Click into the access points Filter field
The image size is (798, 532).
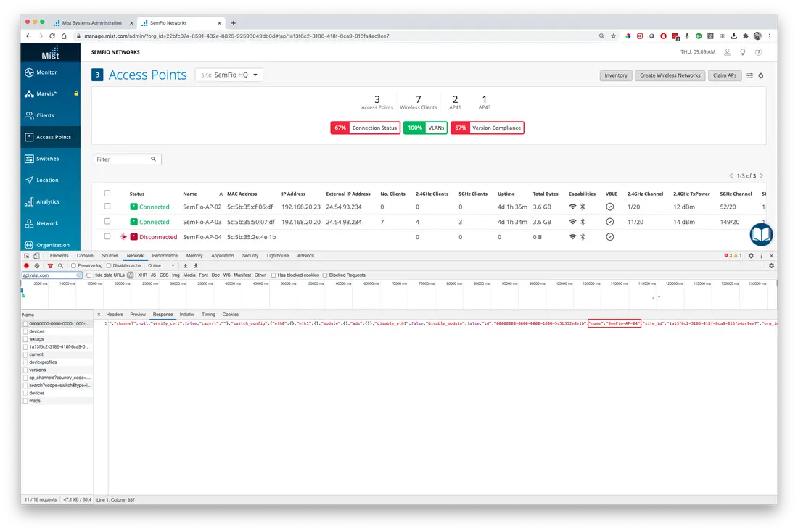click(127, 159)
